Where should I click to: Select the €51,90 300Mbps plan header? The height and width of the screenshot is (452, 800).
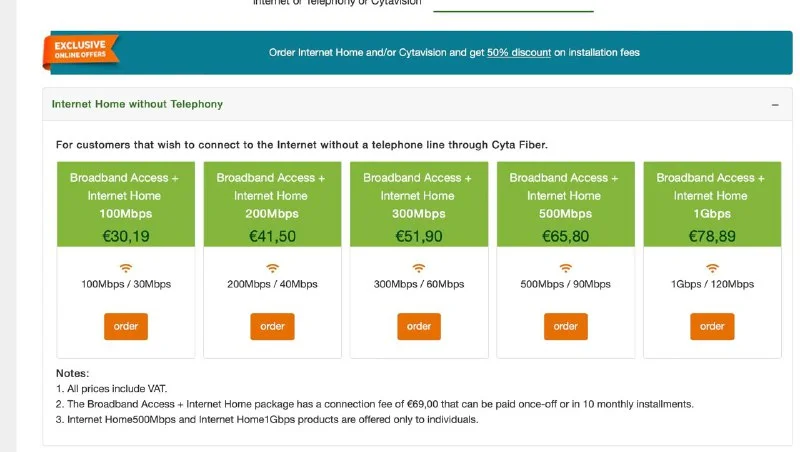(419, 207)
